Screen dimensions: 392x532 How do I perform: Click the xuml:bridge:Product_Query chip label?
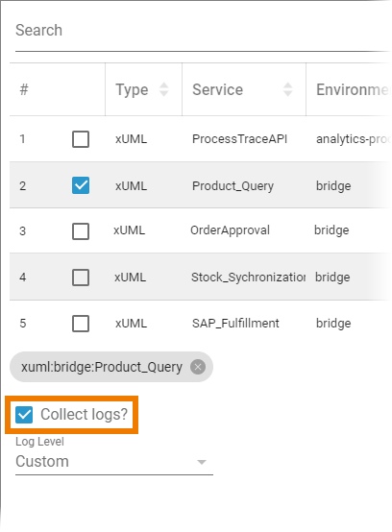point(102,368)
